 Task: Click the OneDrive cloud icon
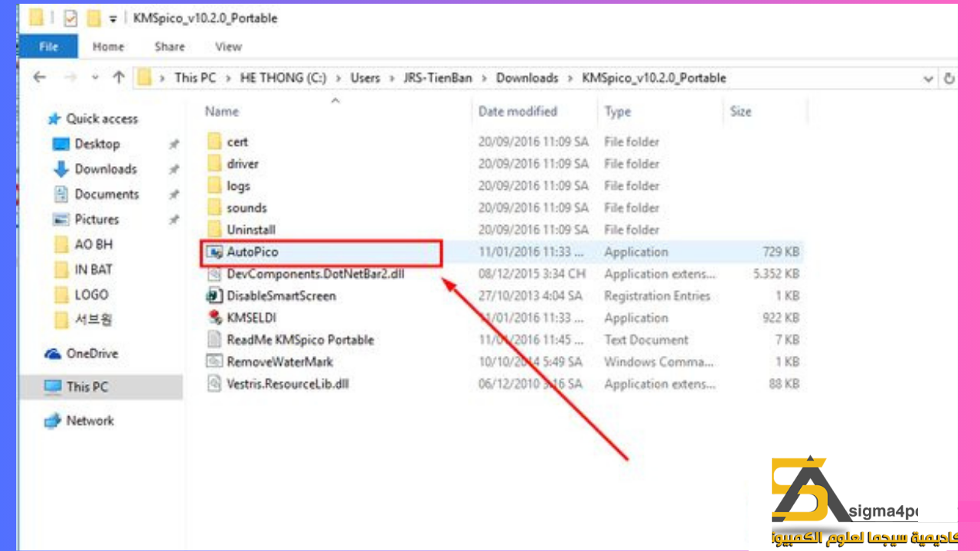(53, 354)
